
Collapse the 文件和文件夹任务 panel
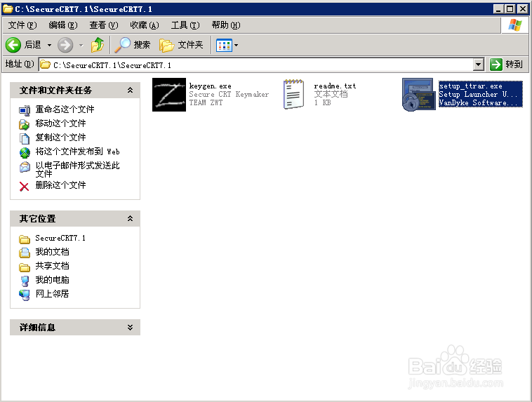pyautogui.click(x=130, y=91)
